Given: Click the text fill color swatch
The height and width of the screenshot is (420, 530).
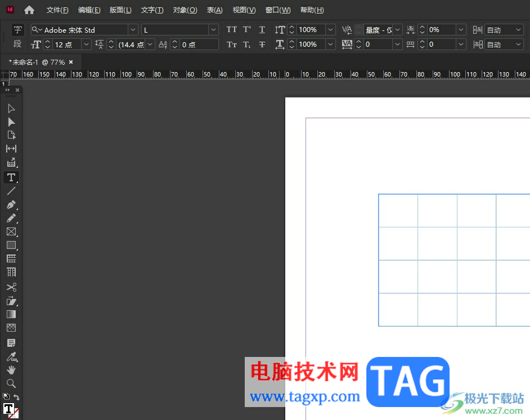Looking at the screenshot, I should pyautogui.click(x=8, y=409).
